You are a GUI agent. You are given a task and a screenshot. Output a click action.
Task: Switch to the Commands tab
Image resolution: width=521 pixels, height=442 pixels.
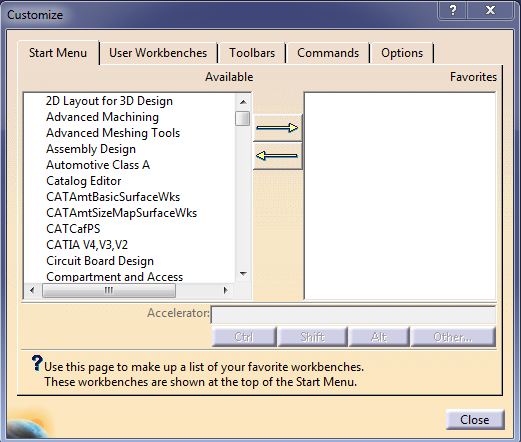pyautogui.click(x=328, y=53)
